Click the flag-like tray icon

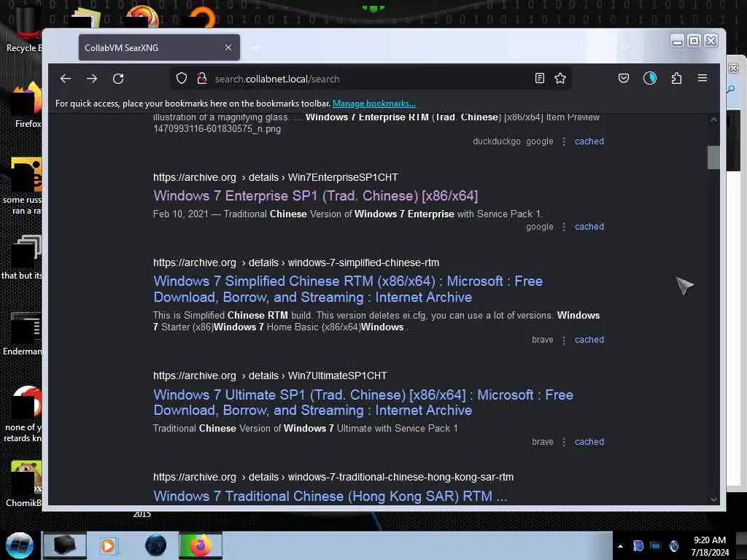[638, 545]
